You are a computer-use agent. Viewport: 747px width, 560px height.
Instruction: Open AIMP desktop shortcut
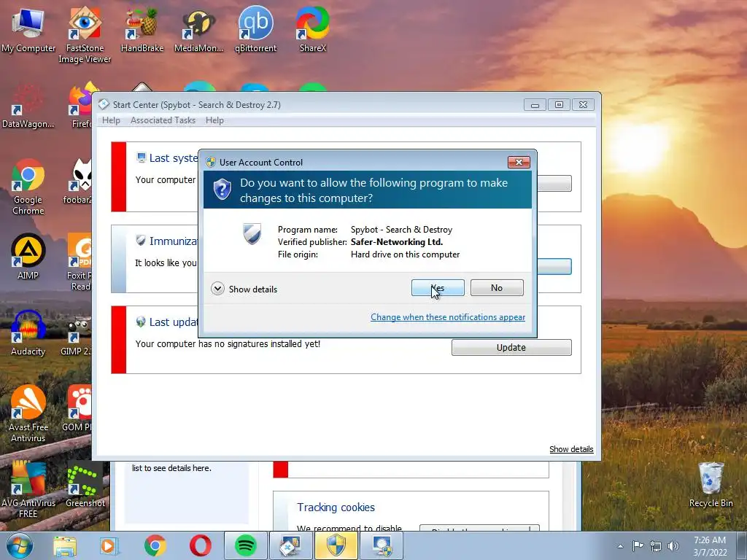click(28, 257)
